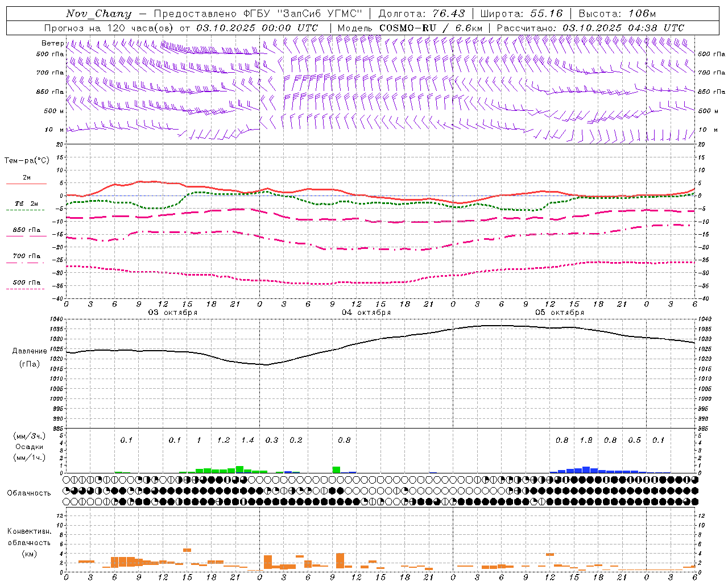The image size is (728, 582).
Task: Select the Прогноз на 120 часа(ов) text
Action: point(109,28)
